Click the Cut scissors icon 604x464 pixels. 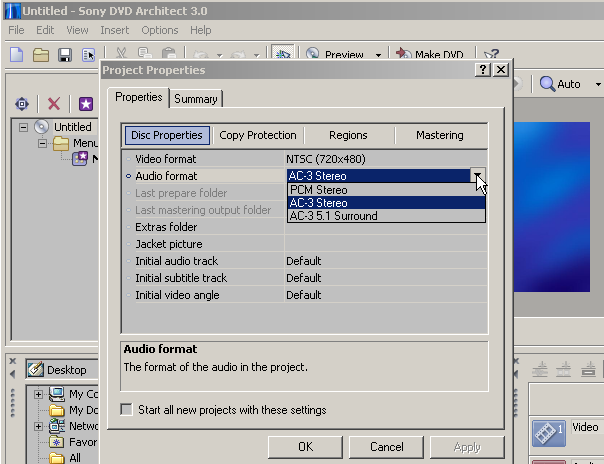pos(121,53)
